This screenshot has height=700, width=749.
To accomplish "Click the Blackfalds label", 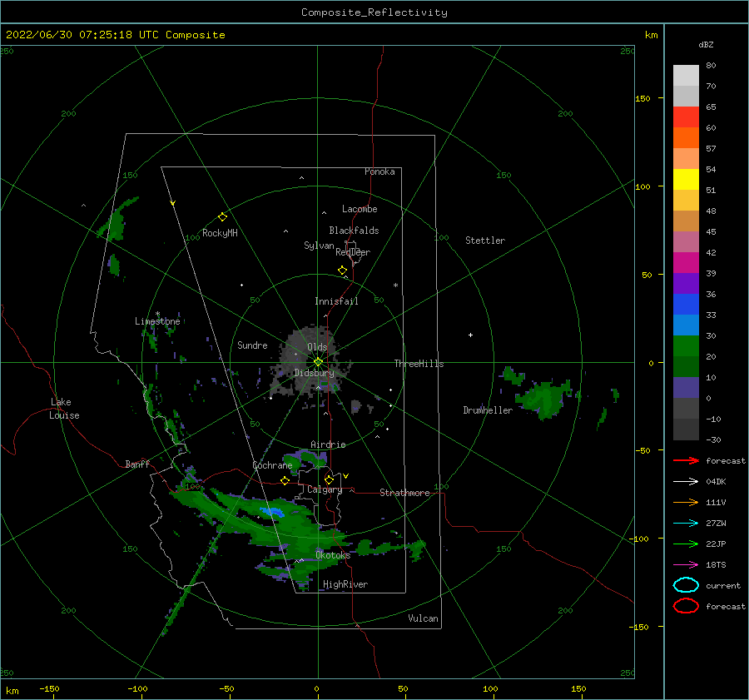I will click(354, 231).
